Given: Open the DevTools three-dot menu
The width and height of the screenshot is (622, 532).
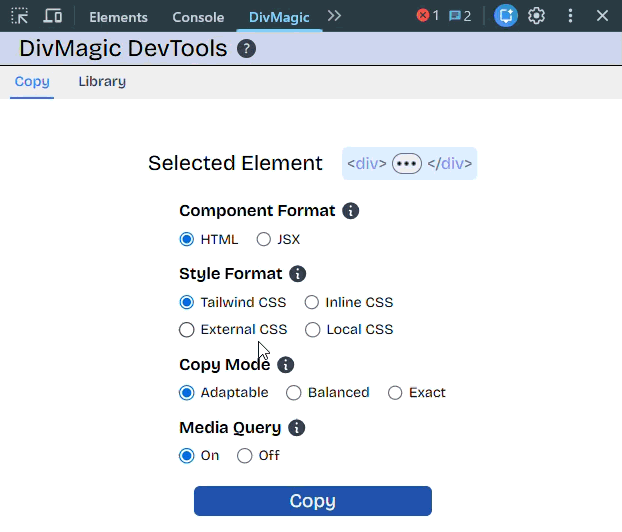Looking at the screenshot, I should point(570,16).
